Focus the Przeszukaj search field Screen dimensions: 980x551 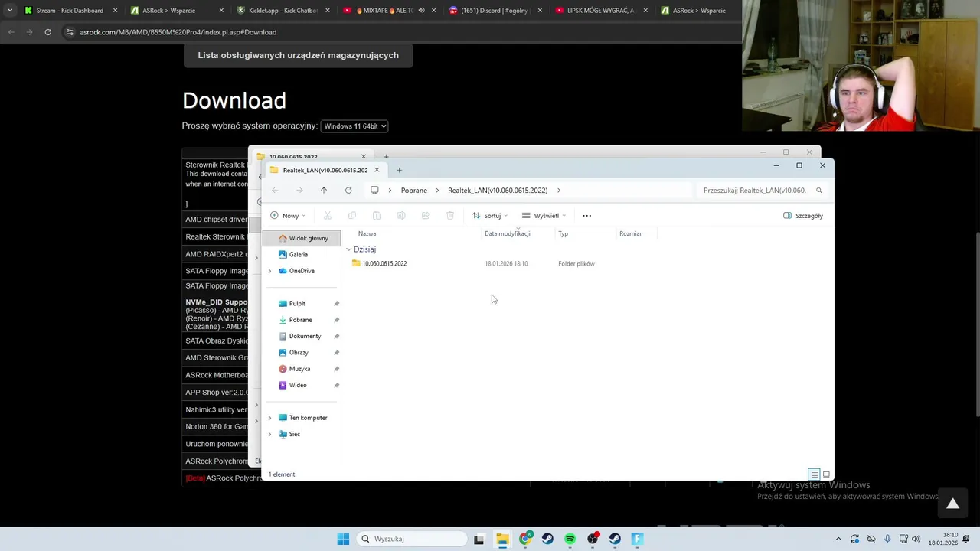pyautogui.click(x=755, y=190)
